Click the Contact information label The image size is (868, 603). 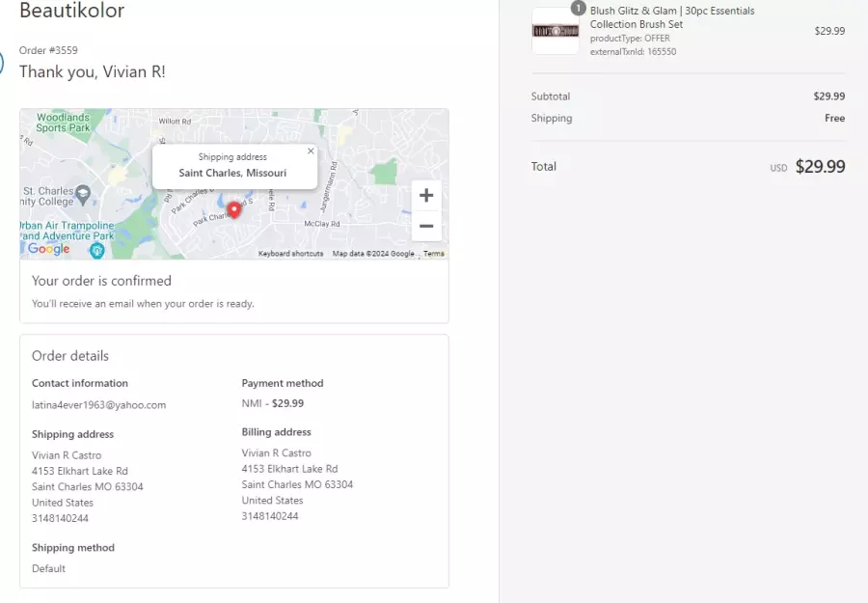click(x=80, y=383)
